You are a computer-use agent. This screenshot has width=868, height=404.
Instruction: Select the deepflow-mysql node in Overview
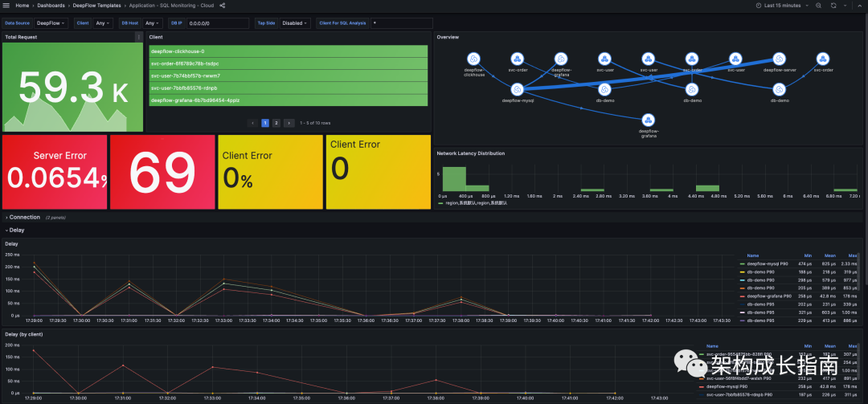(x=517, y=89)
